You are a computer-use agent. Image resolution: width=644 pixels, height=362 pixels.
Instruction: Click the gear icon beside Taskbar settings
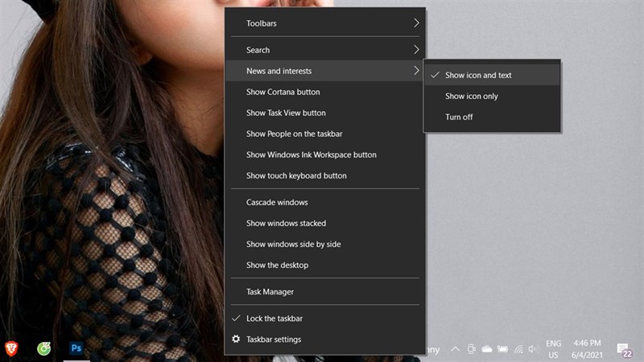[236, 339]
